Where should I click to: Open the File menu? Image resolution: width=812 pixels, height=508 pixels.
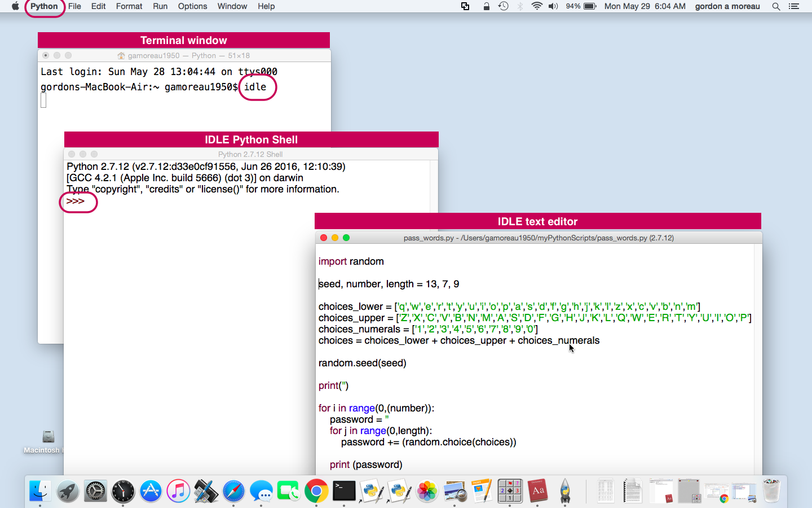pos(74,6)
